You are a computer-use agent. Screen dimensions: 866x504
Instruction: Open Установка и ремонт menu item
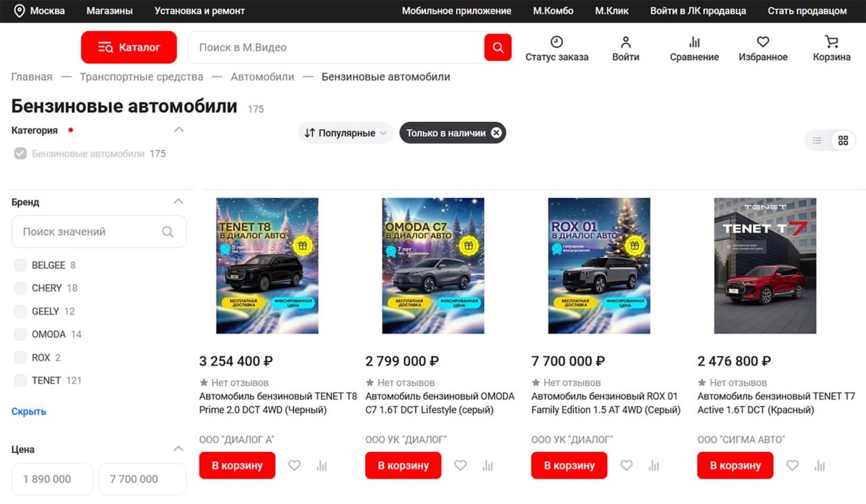[x=199, y=11]
